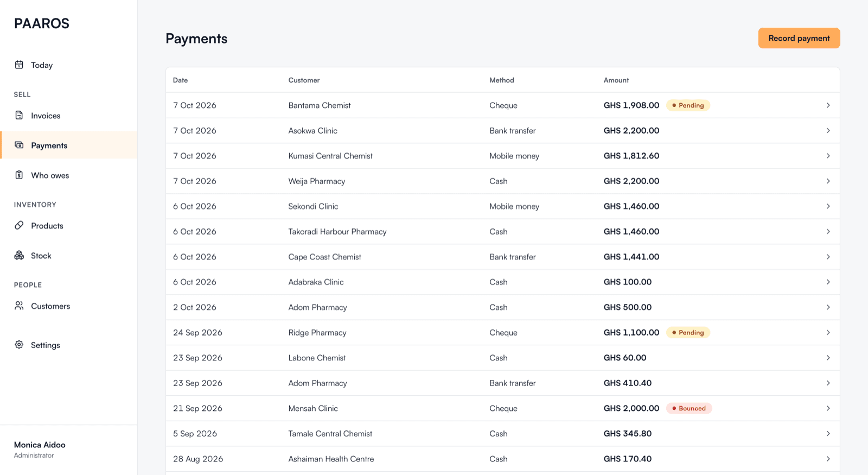This screenshot has height=475, width=868.
Task: Go to Invoices section
Action: (69, 116)
